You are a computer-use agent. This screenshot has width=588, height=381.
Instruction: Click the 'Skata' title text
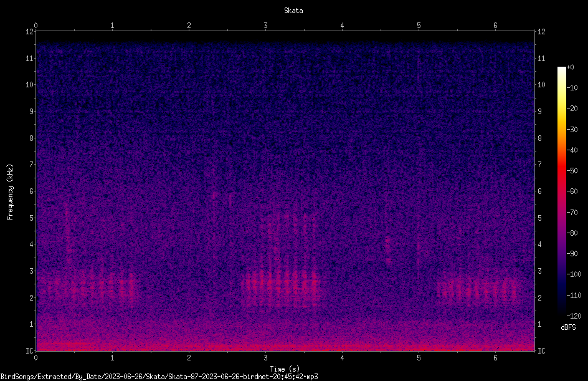tap(293, 11)
